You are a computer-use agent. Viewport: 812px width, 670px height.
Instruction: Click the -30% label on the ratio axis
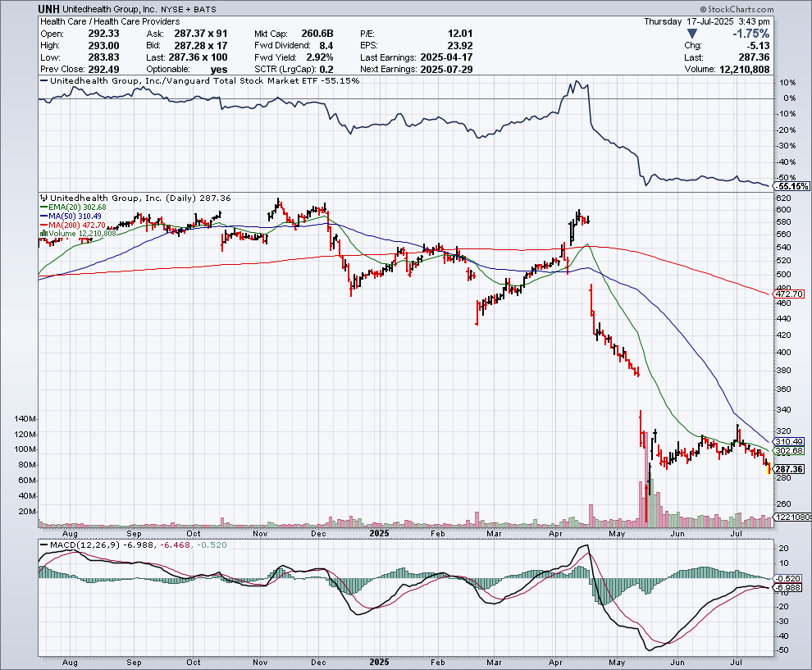(x=787, y=146)
